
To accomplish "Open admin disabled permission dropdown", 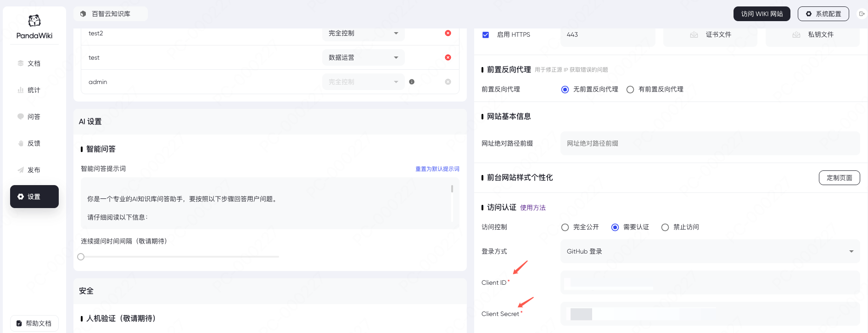I will click(x=364, y=82).
